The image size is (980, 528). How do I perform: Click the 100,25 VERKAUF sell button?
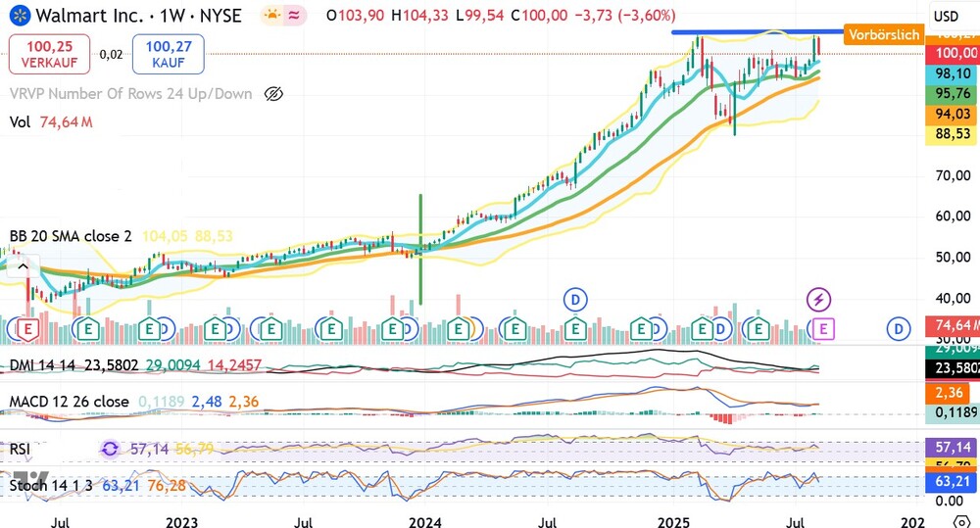click(x=49, y=54)
